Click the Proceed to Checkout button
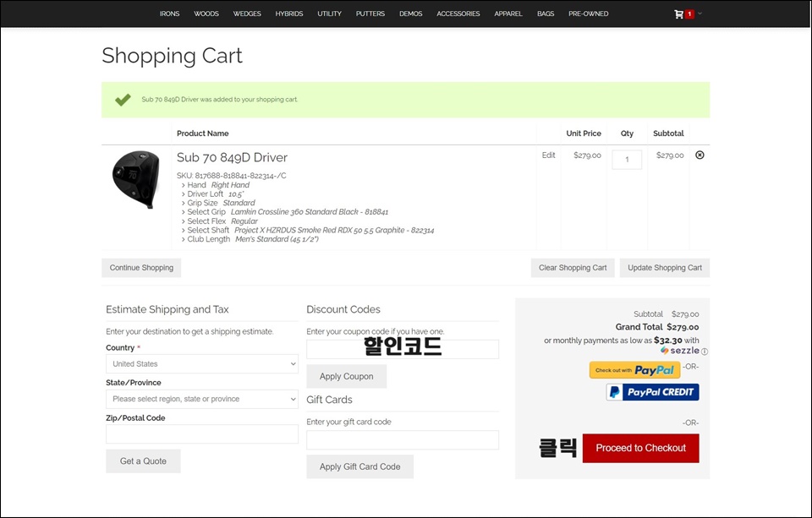This screenshot has height=518, width=812. 640,448
